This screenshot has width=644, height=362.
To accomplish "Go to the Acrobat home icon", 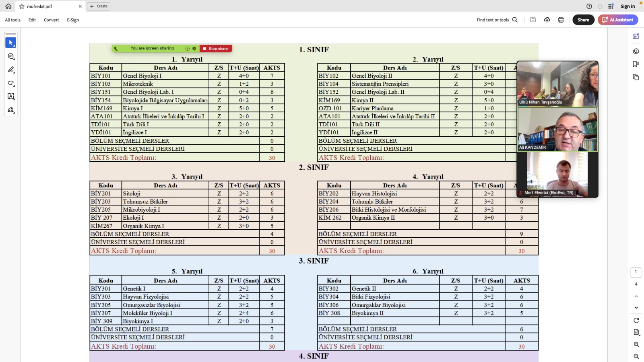I will coord(8,6).
